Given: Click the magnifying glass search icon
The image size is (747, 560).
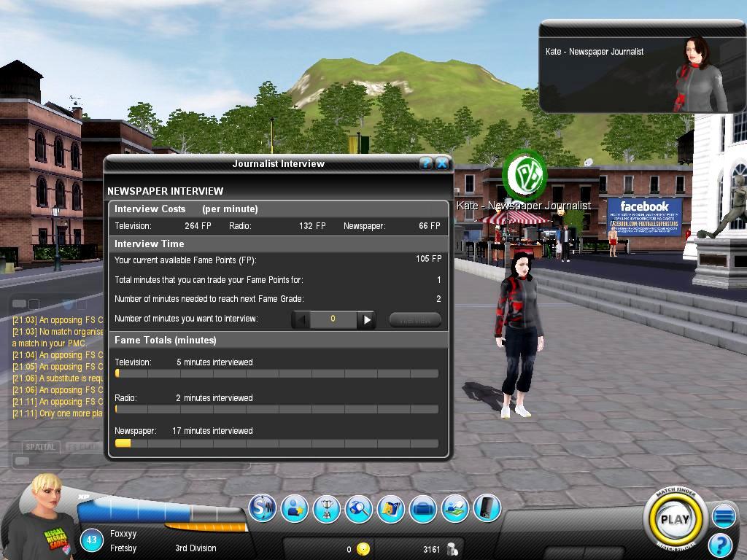Looking at the screenshot, I should click(x=359, y=508).
